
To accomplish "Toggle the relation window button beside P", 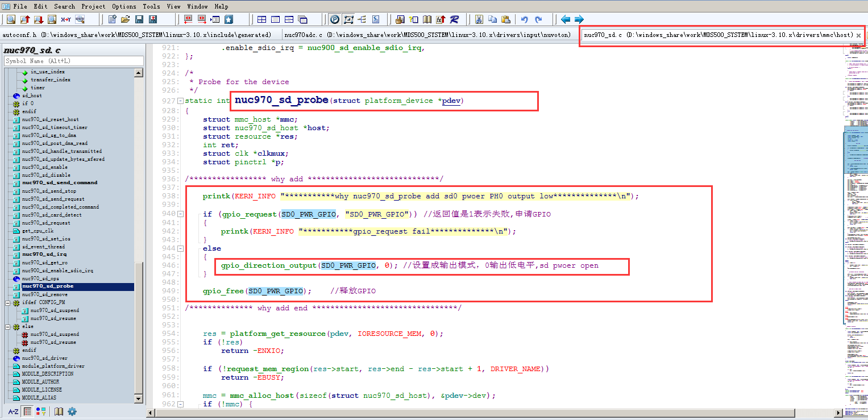I will [x=348, y=19].
